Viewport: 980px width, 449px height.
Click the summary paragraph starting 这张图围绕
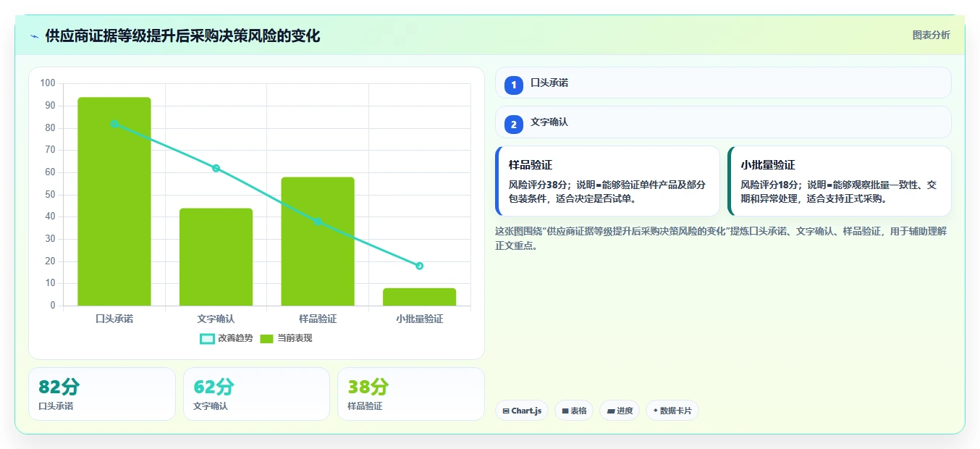click(721, 238)
